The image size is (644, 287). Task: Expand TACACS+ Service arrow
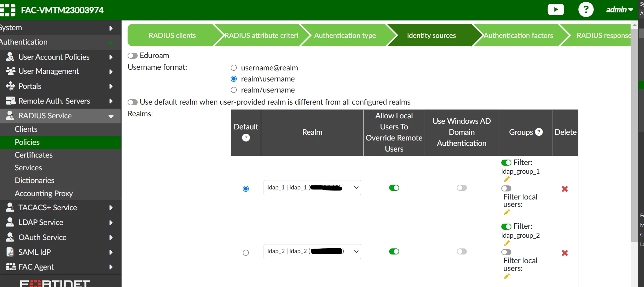point(111,208)
